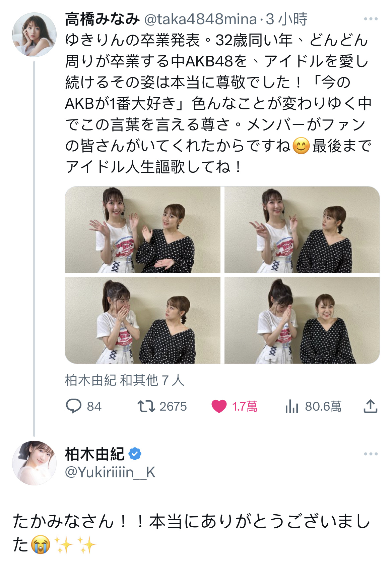Open the bottom-left photo
The height and width of the screenshot is (580, 392).
[x=143, y=320]
